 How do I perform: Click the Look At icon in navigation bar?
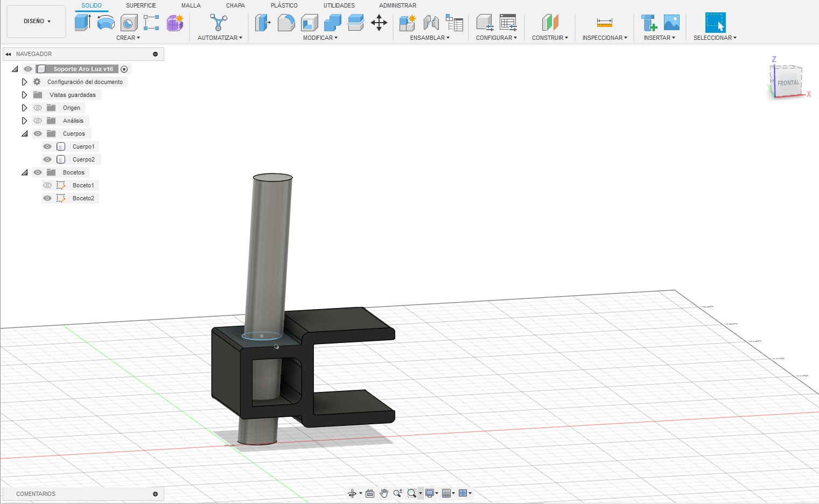coord(370,493)
